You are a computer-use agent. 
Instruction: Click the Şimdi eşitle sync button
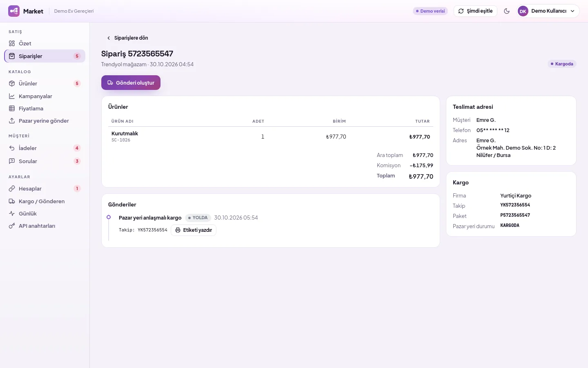pos(475,11)
